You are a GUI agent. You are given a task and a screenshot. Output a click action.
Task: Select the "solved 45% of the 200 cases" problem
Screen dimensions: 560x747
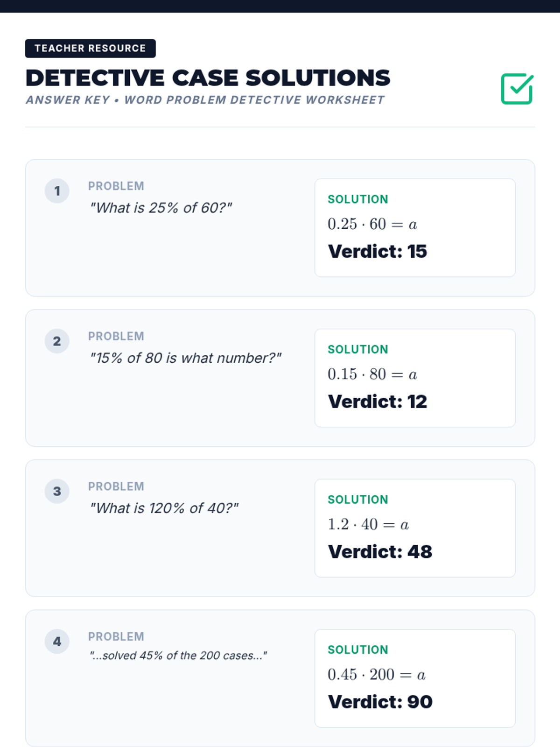point(178,655)
